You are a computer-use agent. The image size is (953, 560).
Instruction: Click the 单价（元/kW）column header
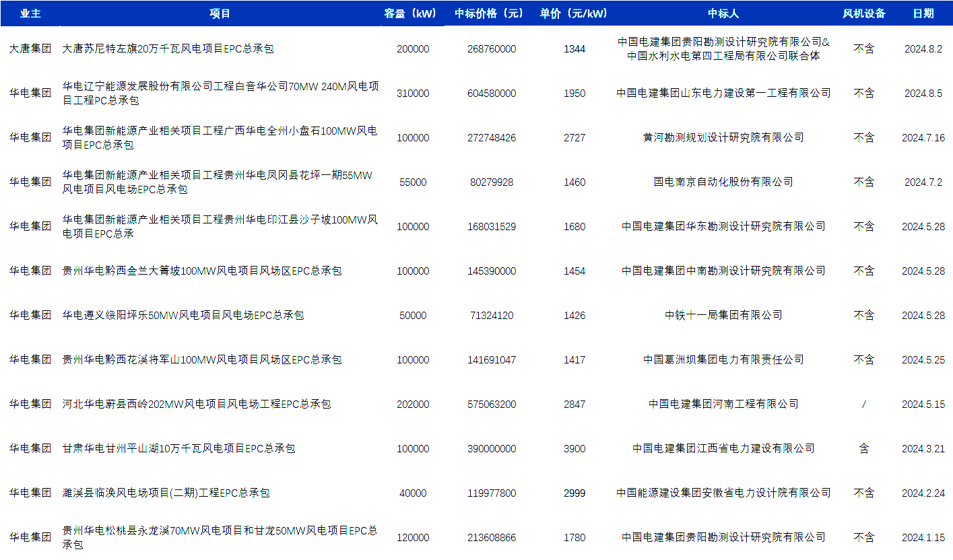(574, 13)
